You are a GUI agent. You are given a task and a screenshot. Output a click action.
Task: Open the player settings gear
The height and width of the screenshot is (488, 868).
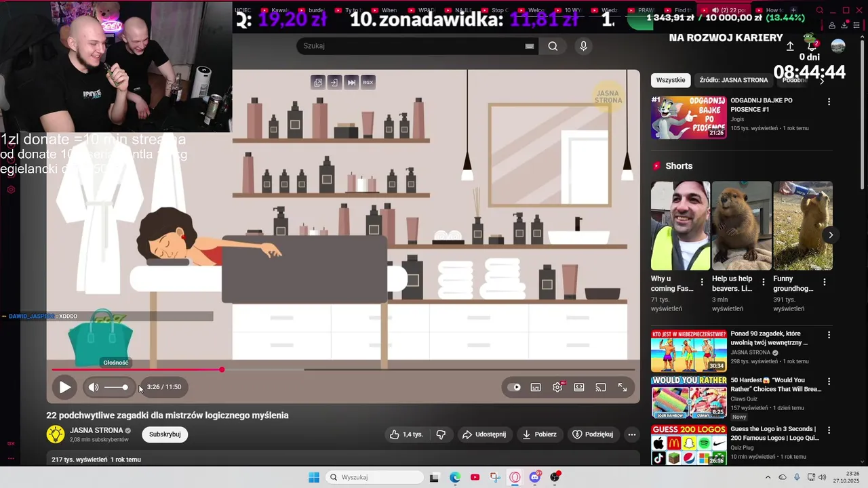(557, 388)
